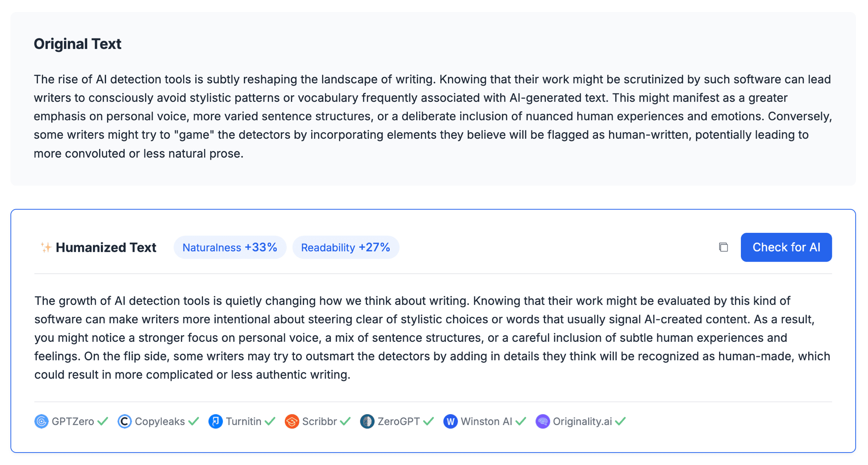The height and width of the screenshot is (465, 868).
Task: Click the Turnitin logo icon
Action: (x=215, y=421)
